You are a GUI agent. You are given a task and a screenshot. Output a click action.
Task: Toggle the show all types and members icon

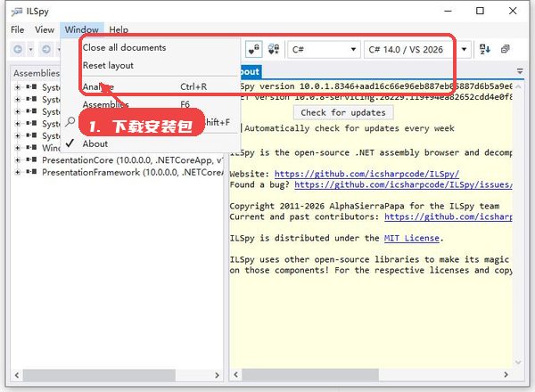pyautogui.click(x=274, y=49)
